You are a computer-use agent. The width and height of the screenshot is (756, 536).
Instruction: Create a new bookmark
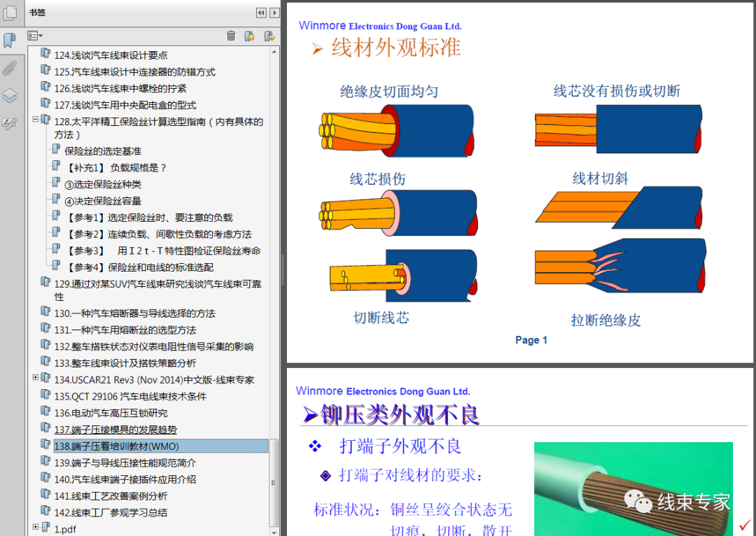pos(249,36)
